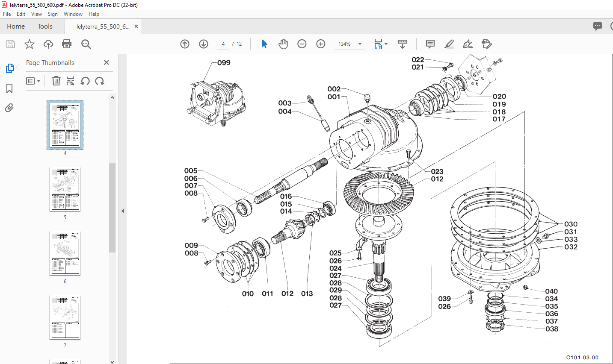Click thumbnails scrollbar up arrow

point(113,97)
